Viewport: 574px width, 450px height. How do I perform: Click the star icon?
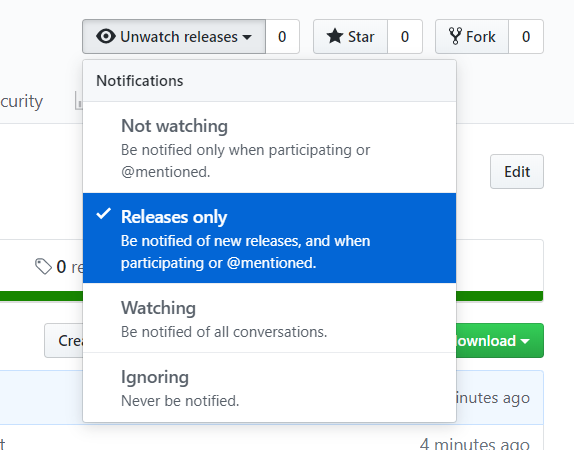335,37
